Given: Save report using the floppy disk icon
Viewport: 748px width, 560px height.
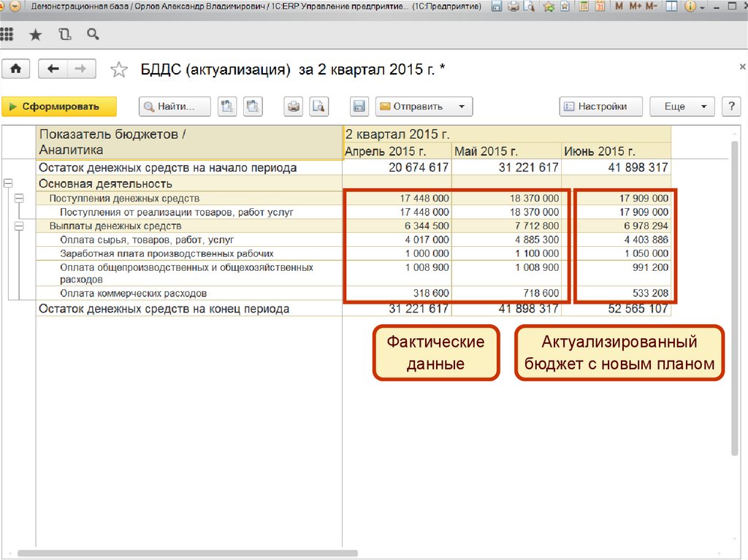Looking at the screenshot, I should [x=359, y=107].
